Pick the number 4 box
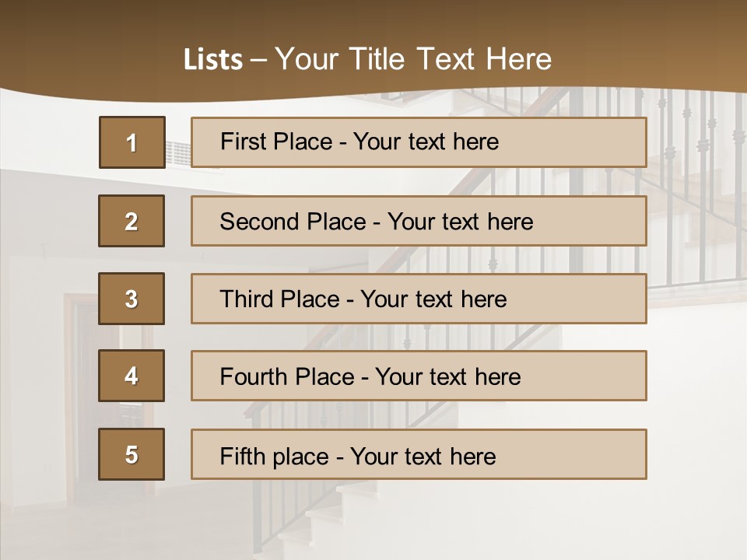This screenshot has width=747, height=560. point(132,376)
